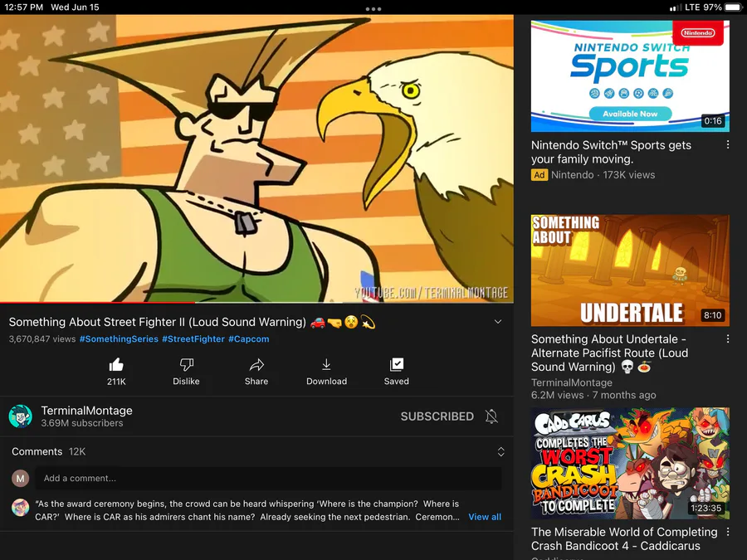747x560 pixels.
Task: Tap your own 'M' account avatar
Action: point(21,478)
